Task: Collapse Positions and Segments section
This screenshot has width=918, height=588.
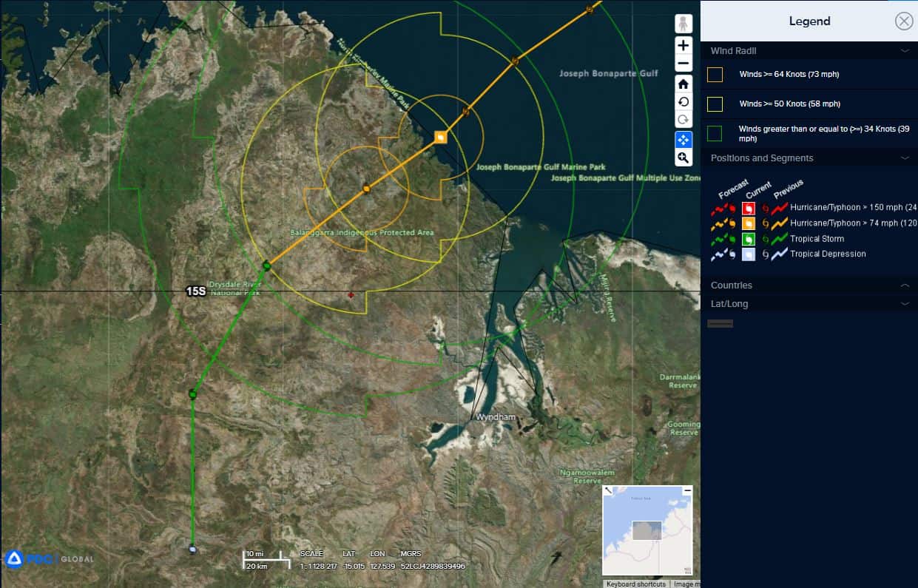Action: point(905,158)
